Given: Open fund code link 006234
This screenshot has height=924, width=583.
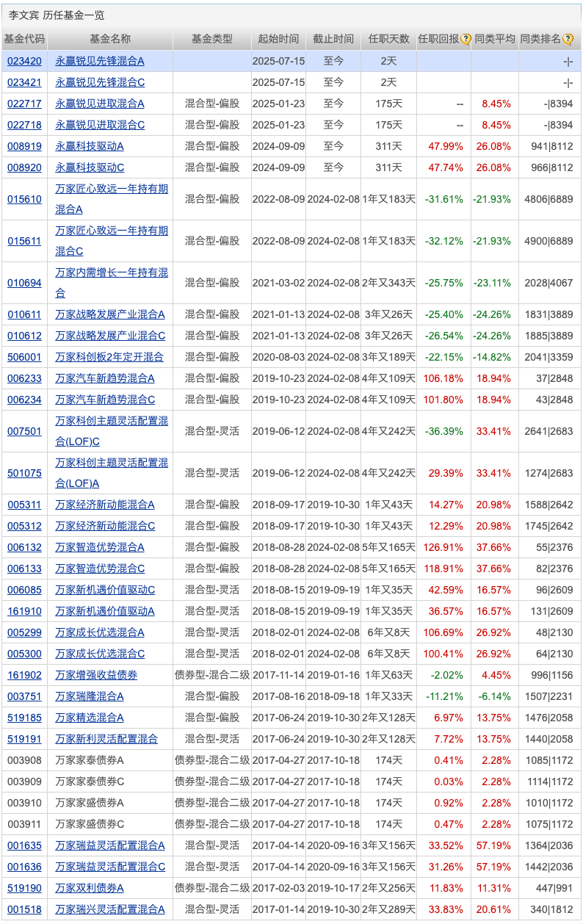Looking at the screenshot, I should [x=24, y=400].
